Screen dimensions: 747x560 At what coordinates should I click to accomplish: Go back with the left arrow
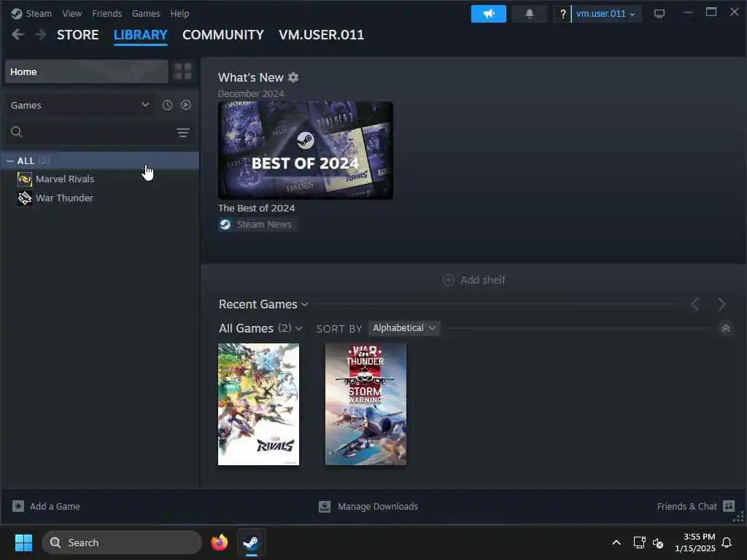(18, 34)
